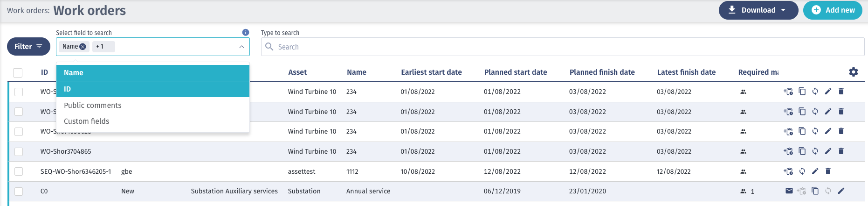
Task: Click the add-schedule clipboard icon in the assettest row
Action: point(788,171)
